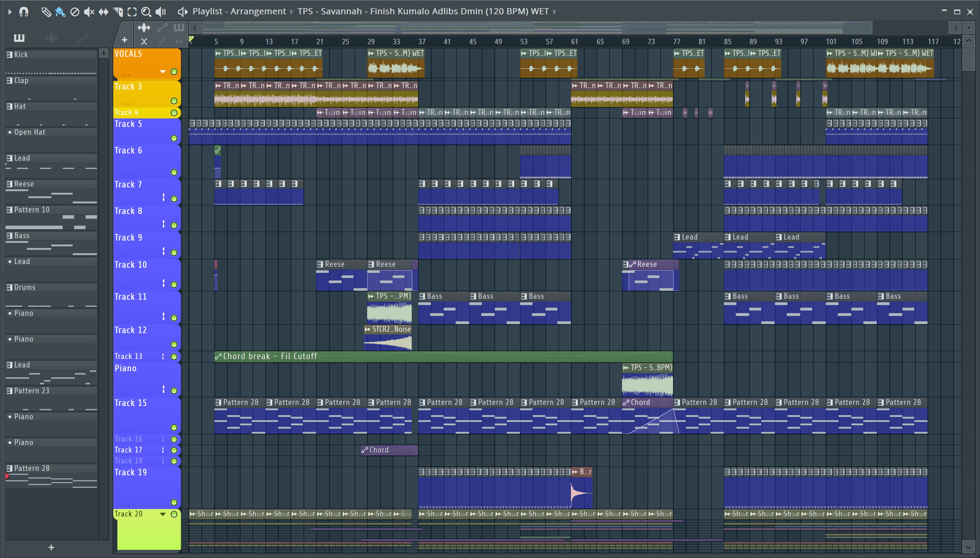
Task: Open arrow after Playlist - Arrangement
Action: [291, 12]
